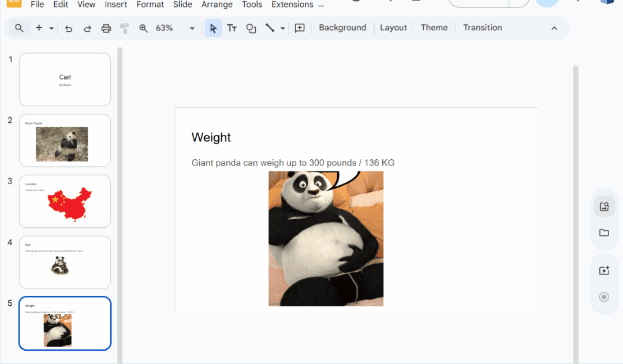
Task: Click the search menus magnifier icon
Action: pos(19,28)
